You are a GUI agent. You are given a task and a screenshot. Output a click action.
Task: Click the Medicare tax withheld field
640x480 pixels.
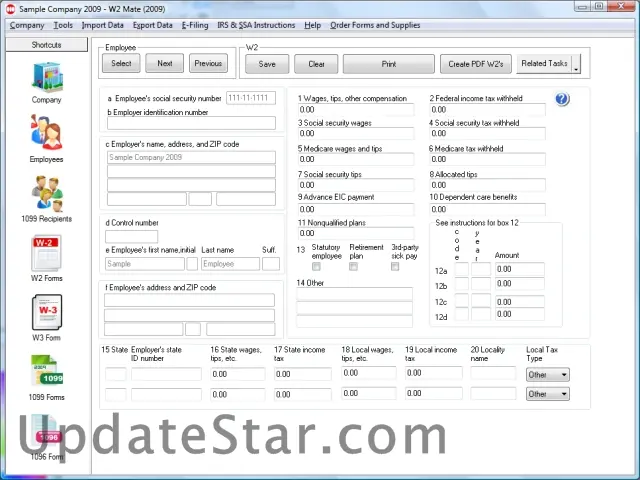pyautogui.click(x=487, y=159)
